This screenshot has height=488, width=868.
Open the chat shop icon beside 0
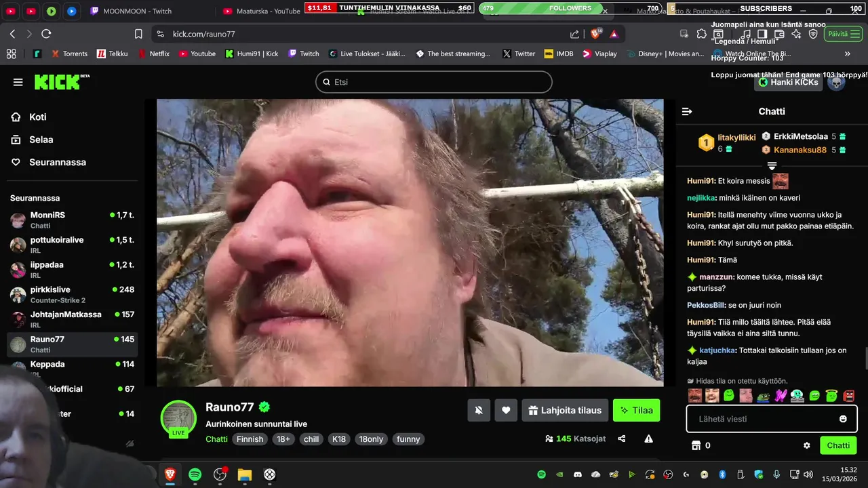pos(695,445)
